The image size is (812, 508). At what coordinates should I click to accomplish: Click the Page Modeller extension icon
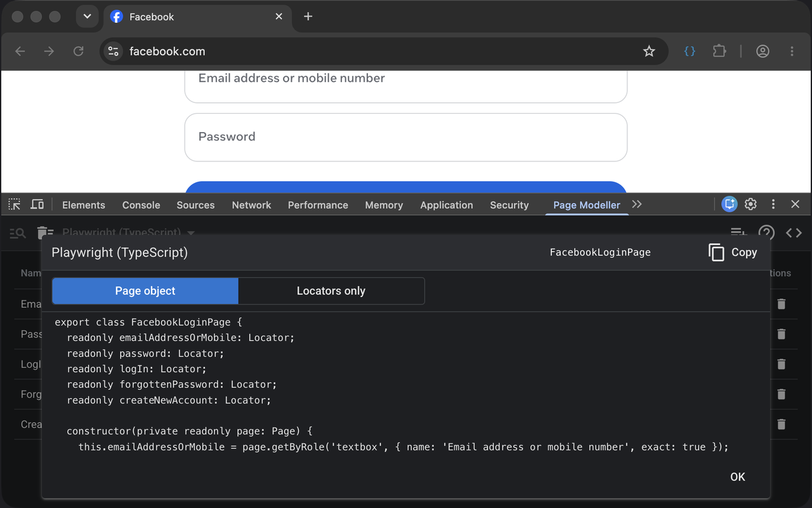(x=690, y=51)
